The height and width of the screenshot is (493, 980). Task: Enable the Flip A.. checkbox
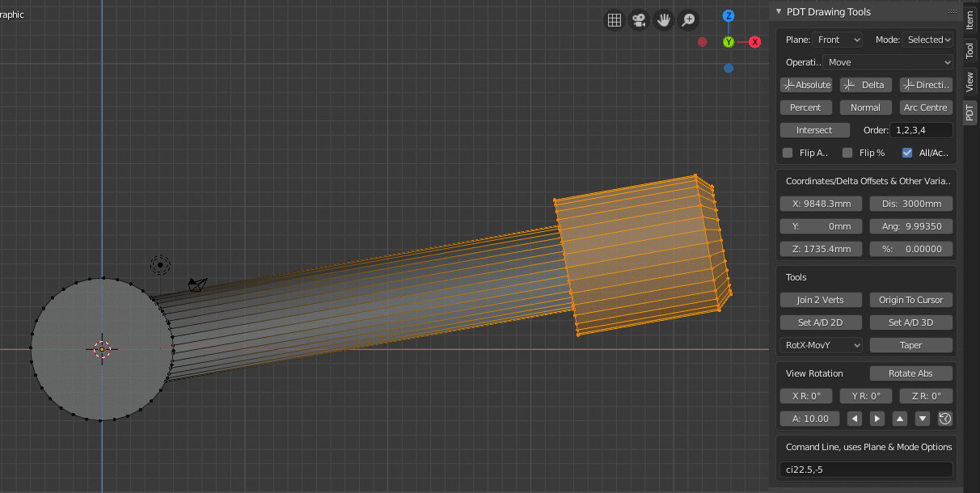[788, 153]
